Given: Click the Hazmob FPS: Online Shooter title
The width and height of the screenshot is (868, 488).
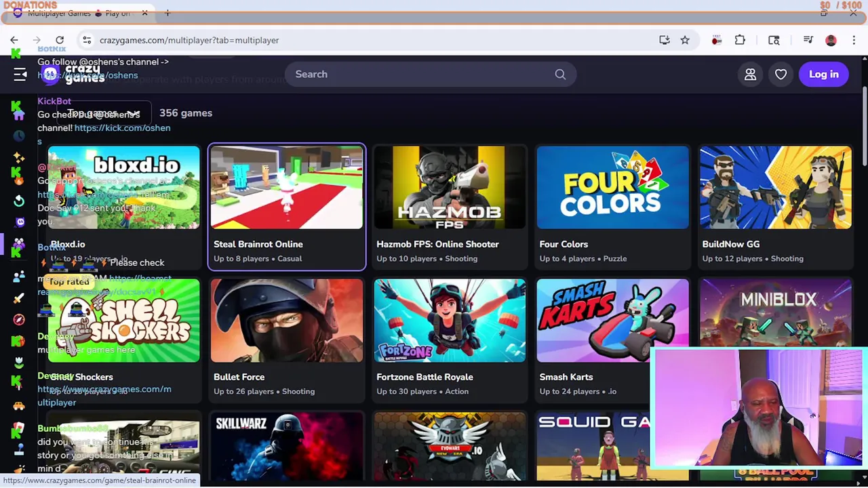Looking at the screenshot, I should (437, 244).
